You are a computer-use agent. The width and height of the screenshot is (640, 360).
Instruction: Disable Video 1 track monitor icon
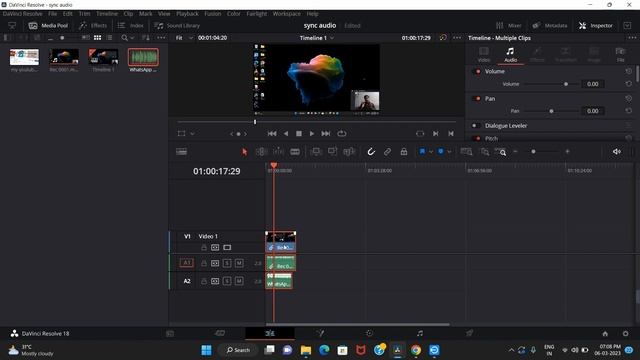227,247
